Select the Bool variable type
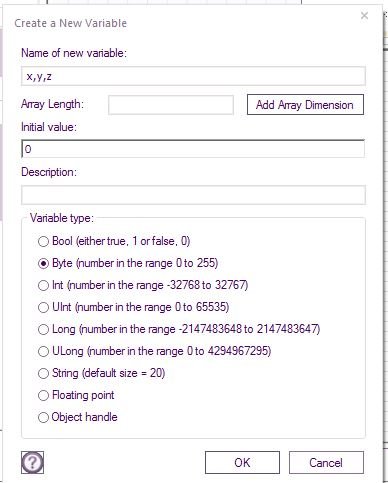Image resolution: width=388 pixels, height=483 pixels. 43,241
